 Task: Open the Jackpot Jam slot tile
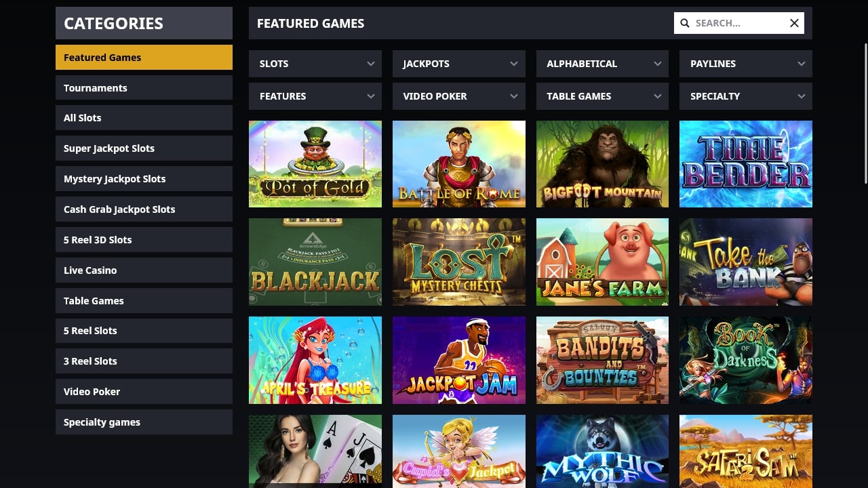tap(459, 360)
